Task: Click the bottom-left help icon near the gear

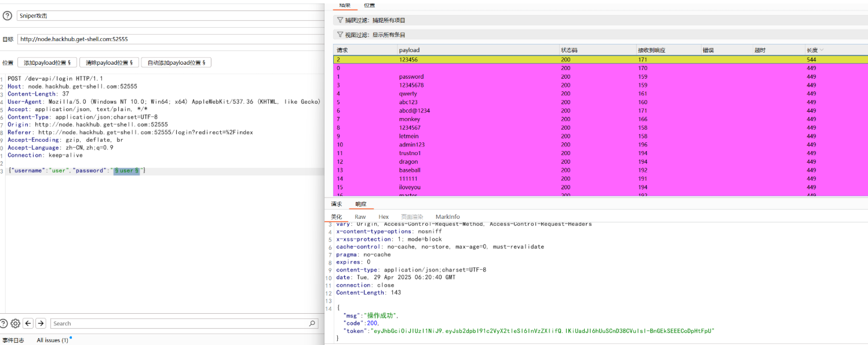Action: pos(4,324)
